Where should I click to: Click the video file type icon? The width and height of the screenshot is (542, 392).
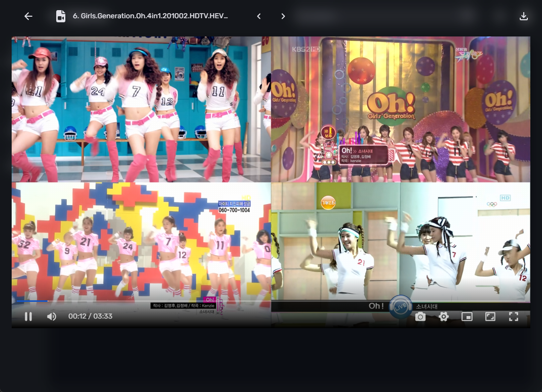coord(61,16)
